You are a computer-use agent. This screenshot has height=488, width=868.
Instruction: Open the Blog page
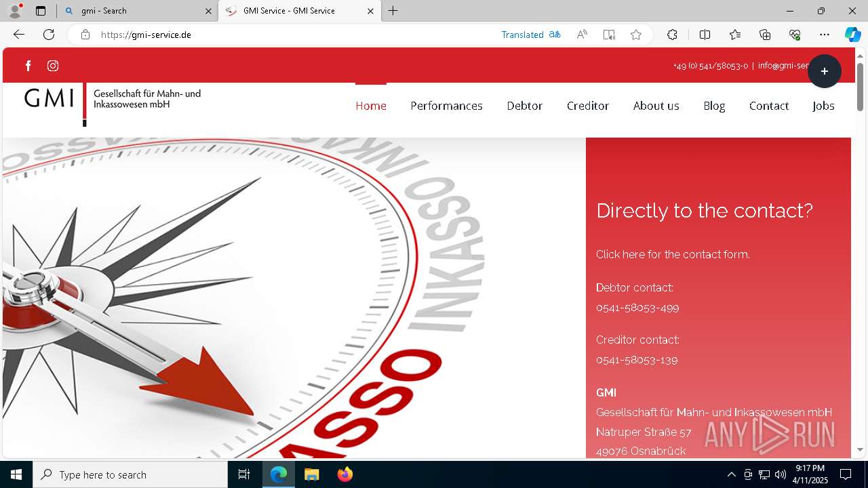714,106
